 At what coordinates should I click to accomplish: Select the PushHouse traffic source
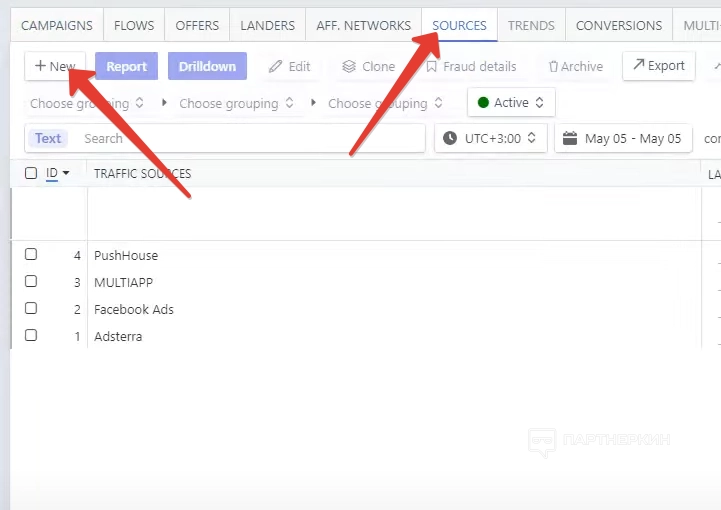[x=126, y=256]
